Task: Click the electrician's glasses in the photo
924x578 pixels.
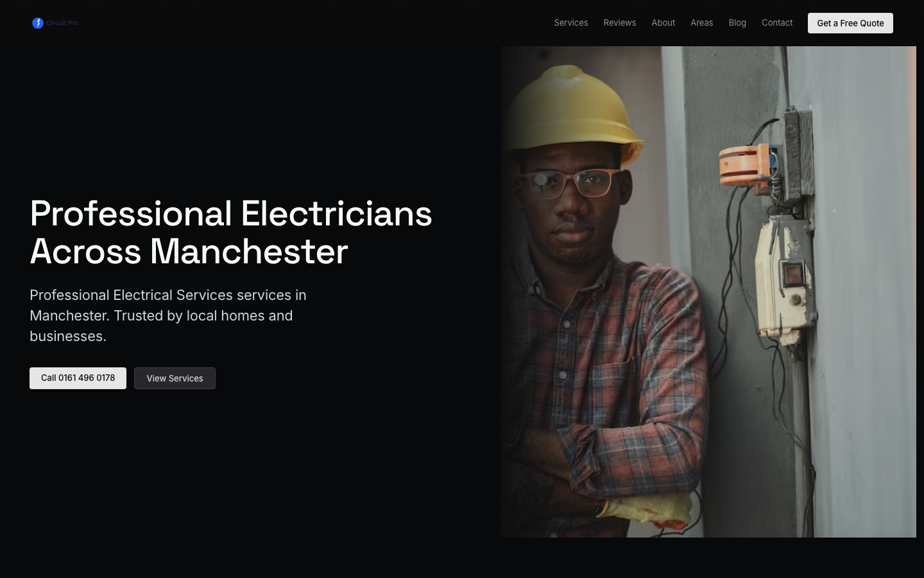Action: (572, 183)
